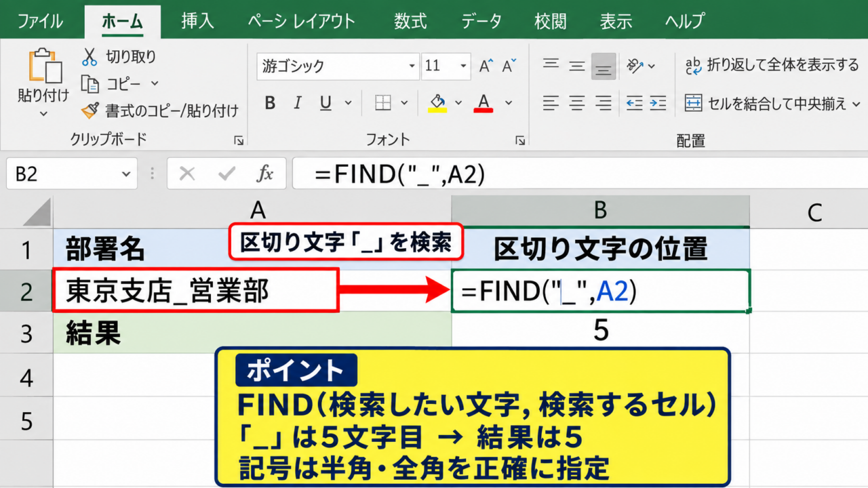Viewport: 868px width, 488px height.
Task: Open the Font group dialog launcher
Action: (520, 140)
